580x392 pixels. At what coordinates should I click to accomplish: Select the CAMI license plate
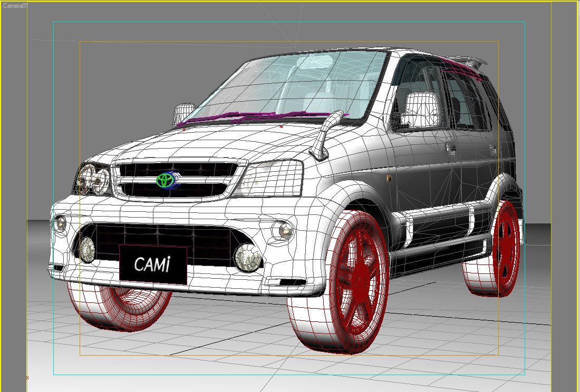pyautogui.click(x=153, y=264)
